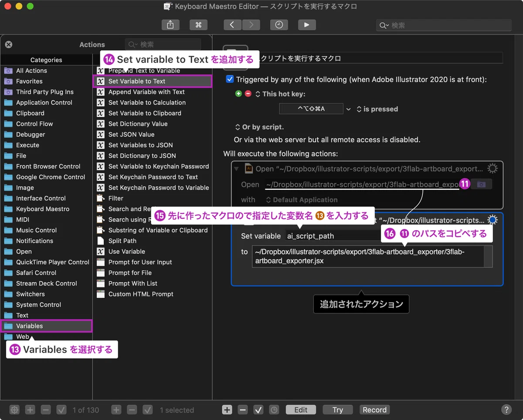Click the blue gear icon of selected action
523x420 pixels.
pos(492,220)
